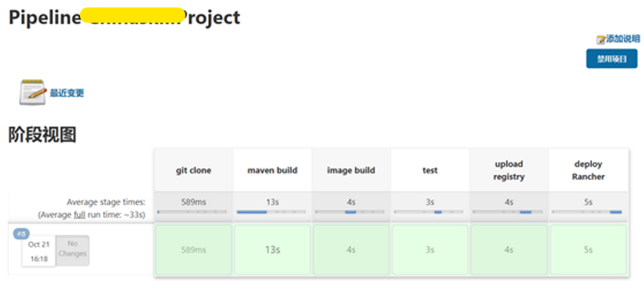Open the 3s test stage cell
The width and height of the screenshot is (644, 283).
pyautogui.click(x=430, y=250)
